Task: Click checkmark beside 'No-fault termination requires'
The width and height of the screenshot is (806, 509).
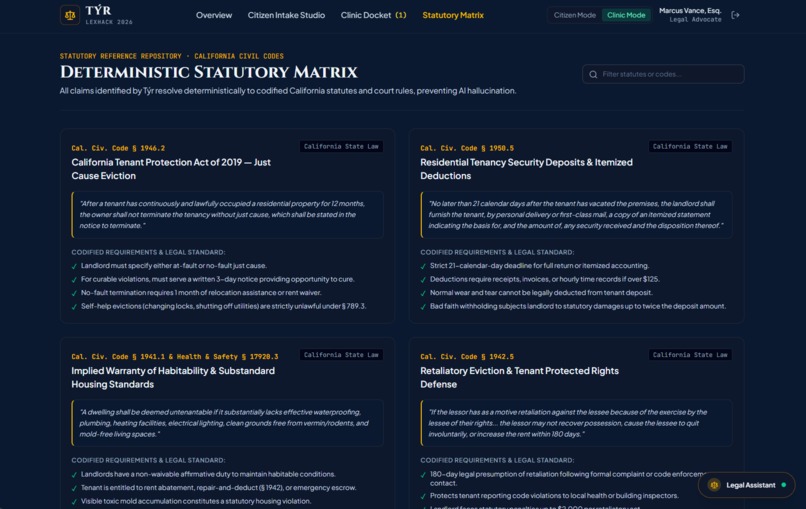Action: tap(74, 293)
